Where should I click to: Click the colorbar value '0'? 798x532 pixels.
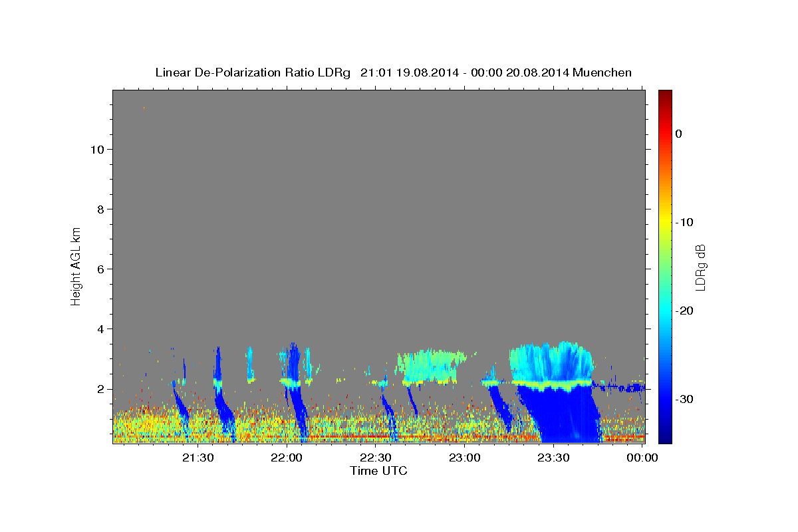[x=679, y=134]
